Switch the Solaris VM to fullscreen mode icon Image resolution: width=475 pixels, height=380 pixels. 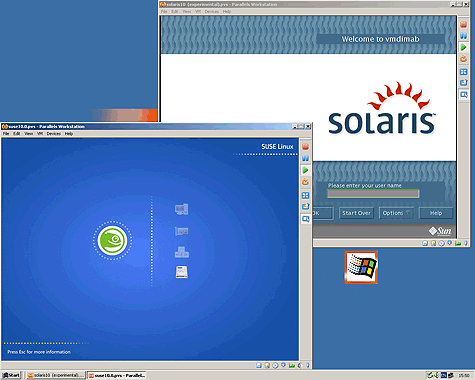coord(463,72)
